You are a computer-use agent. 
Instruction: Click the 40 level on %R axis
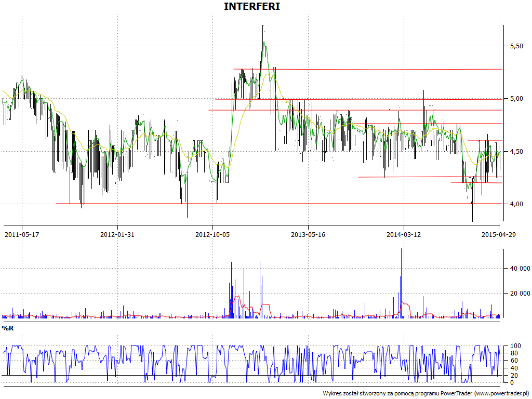(x=514, y=368)
